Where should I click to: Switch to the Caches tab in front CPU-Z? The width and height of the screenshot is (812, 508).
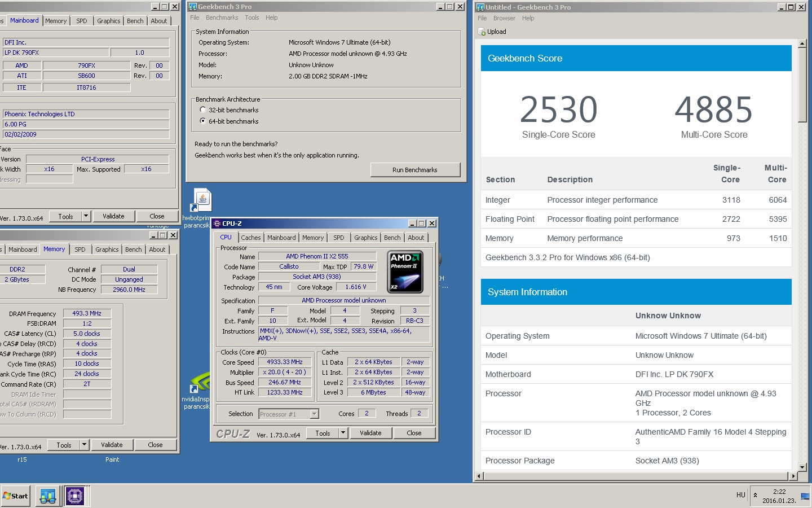pos(251,238)
